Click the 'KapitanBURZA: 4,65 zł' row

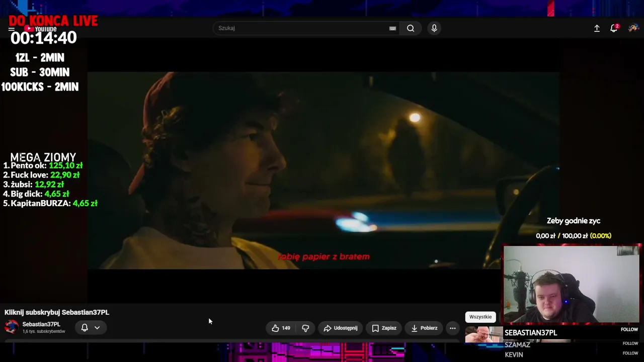(x=50, y=203)
